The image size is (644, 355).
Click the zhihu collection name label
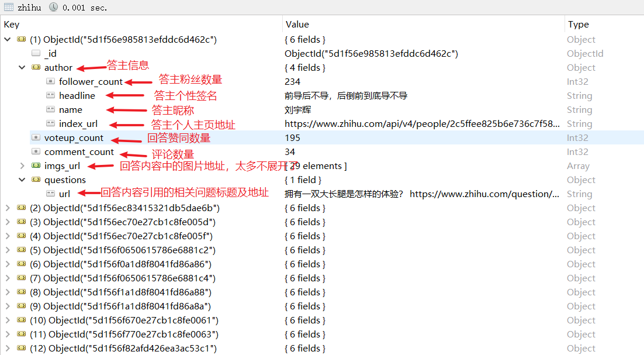[29, 8]
